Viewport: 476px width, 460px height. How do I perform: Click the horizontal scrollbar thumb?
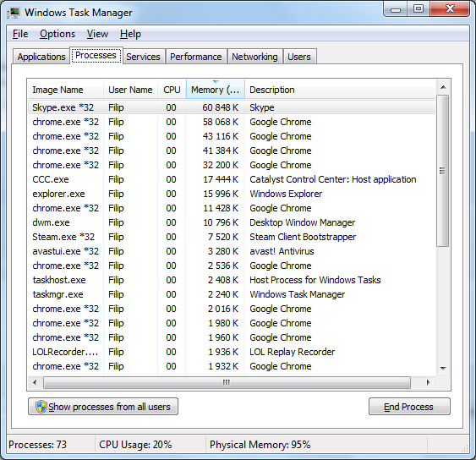click(x=227, y=382)
